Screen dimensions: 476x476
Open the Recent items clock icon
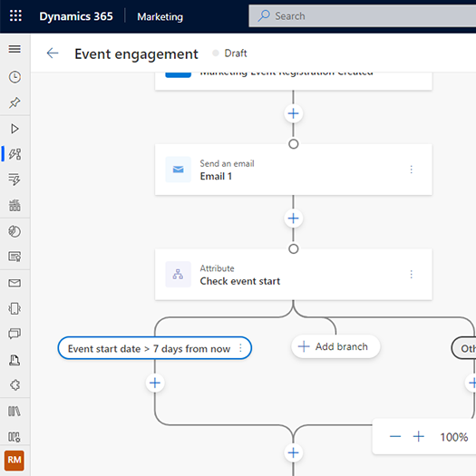(x=15, y=77)
